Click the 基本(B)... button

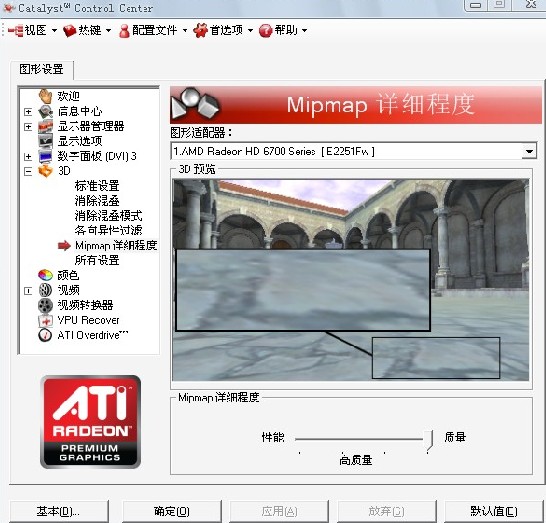(x=58, y=511)
